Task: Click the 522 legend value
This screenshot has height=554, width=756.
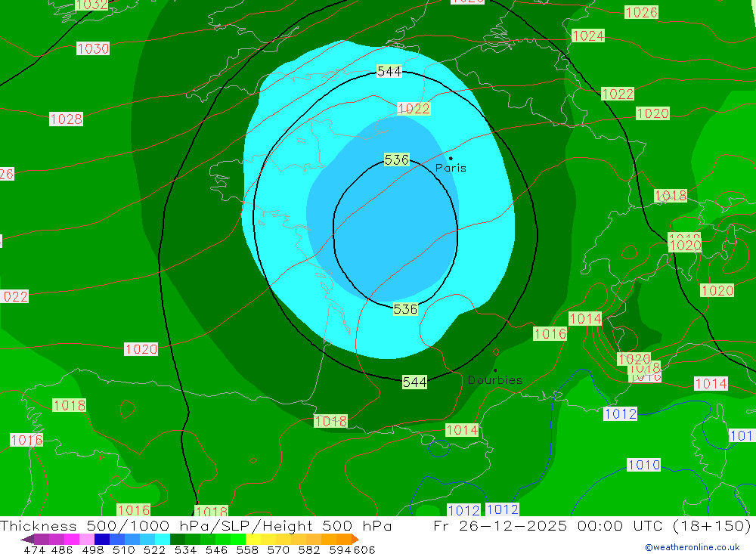Action: (x=154, y=550)
